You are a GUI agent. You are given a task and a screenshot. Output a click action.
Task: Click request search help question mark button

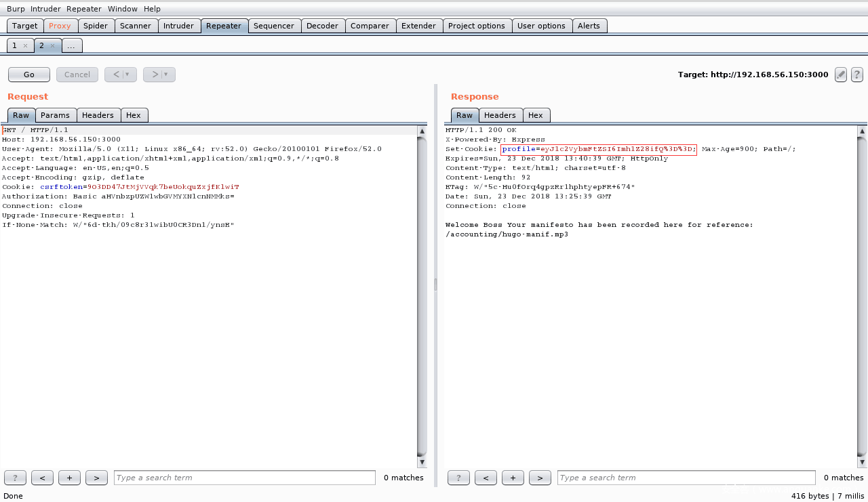15,478
